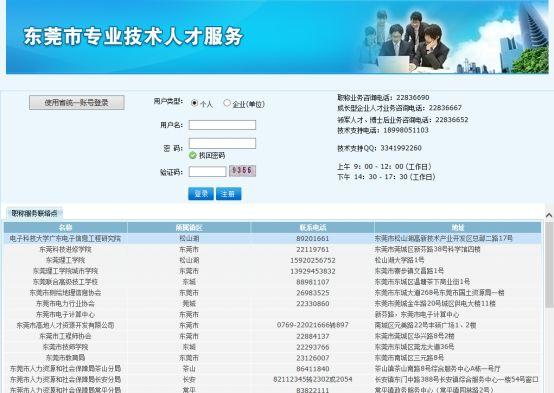Select the row 东莞科技进修学院
Image resolution: width=554 pixels, height=393 pixels.
(272, 250)
